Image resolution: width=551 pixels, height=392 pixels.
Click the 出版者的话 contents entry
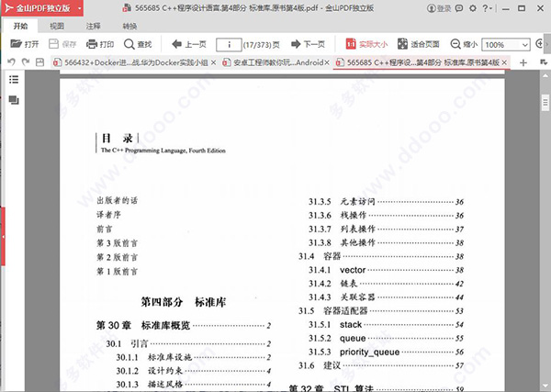point(118,200)
